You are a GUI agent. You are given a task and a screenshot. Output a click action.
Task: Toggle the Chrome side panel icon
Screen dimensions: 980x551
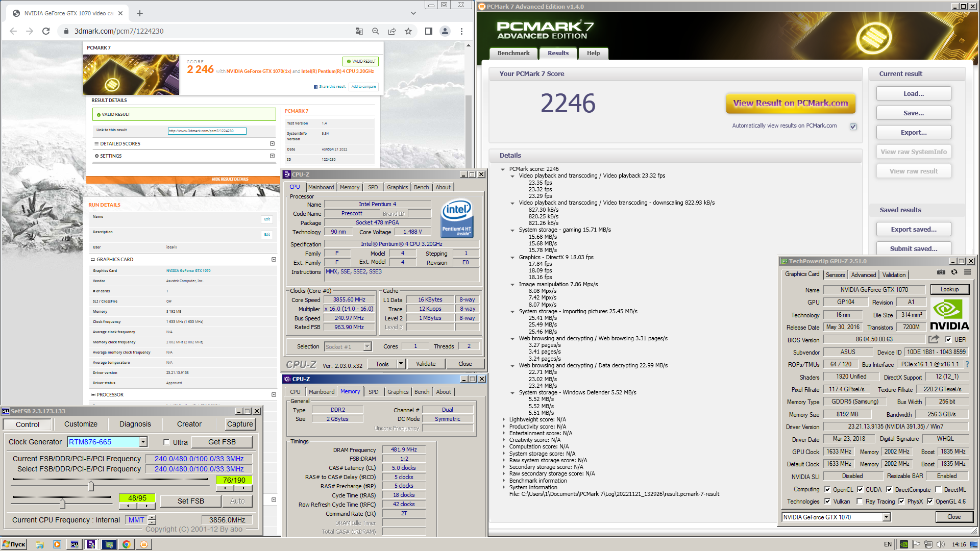coord(429,31)
